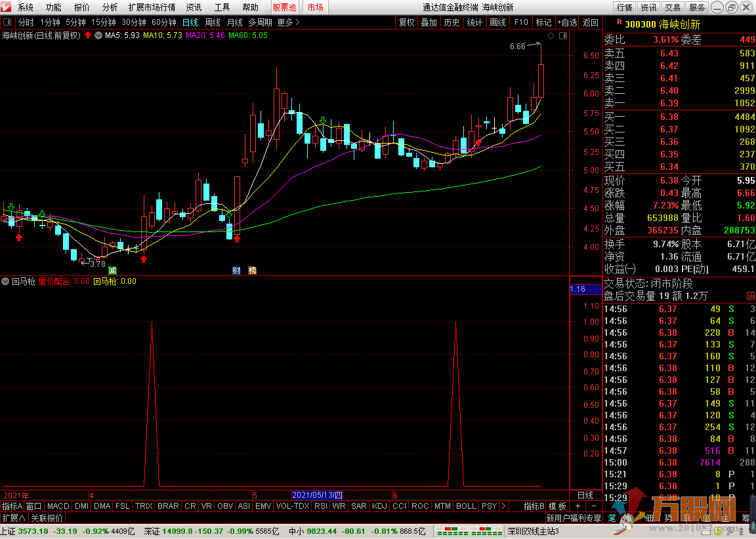Image resolution: width=756 pixels, height=539 pixels.
Task: Open F10 company info
Action: click(521, 22)
